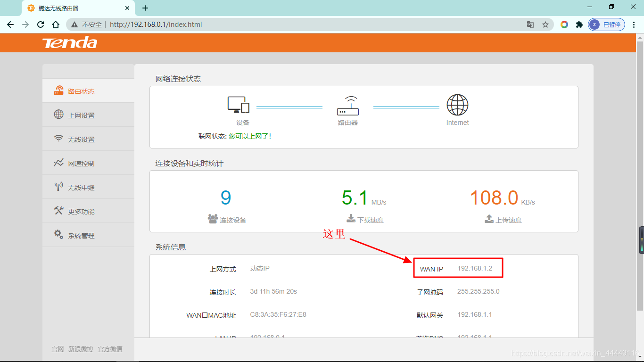The height and width of the screenshot is (362, 644).
Task: Click the antenna icon beside 无线中继
Action: pyautogui.click(x=58, y=187)
